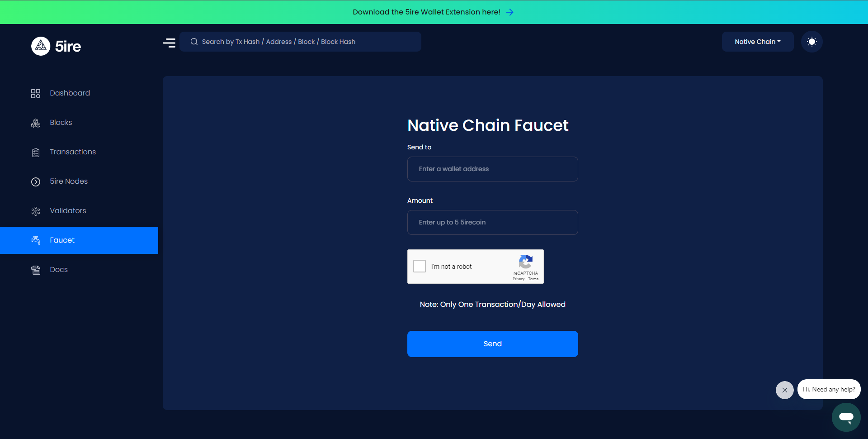Viewport: 868px width, 439px height.
Task: Open the Native Chain dropdown
Action: [757, 42]
